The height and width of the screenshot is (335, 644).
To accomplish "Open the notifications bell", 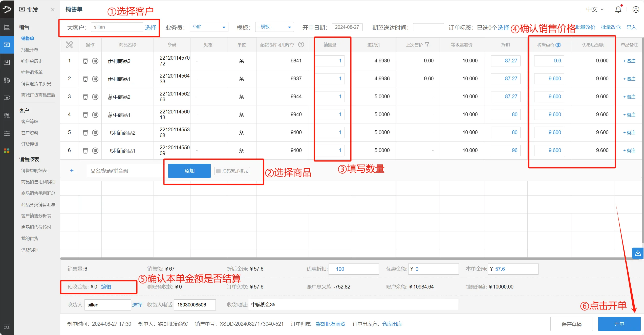I will point(618,9).
